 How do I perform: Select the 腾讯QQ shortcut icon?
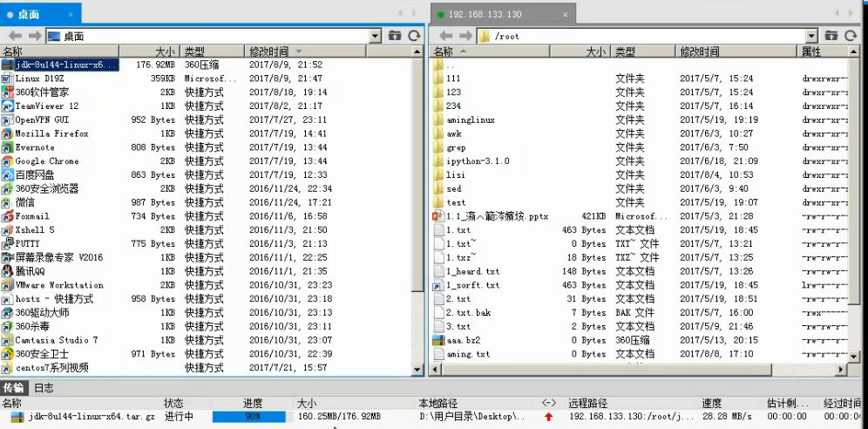pos(7,271)
